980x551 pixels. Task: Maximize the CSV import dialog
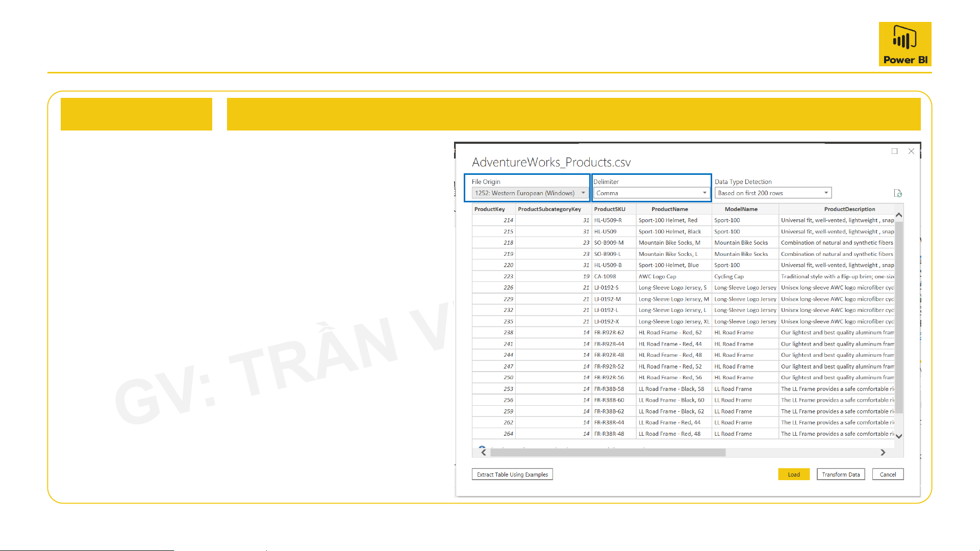tap(894, 151)
